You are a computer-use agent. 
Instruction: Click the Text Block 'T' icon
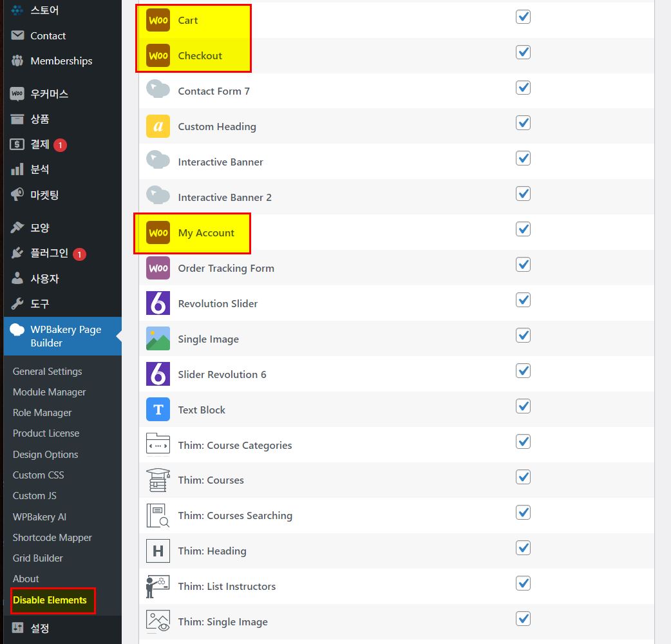click(158, 410)
